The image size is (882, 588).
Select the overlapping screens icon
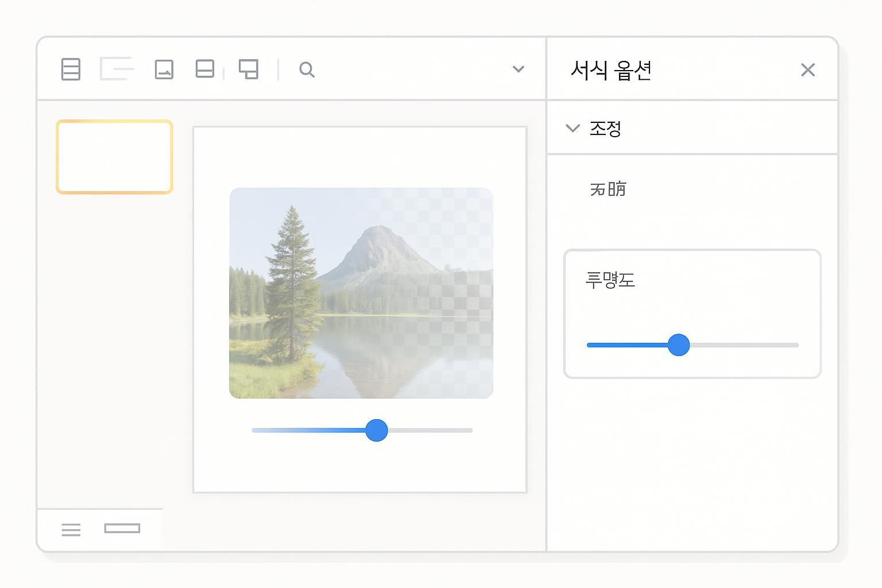pos(249,69)
